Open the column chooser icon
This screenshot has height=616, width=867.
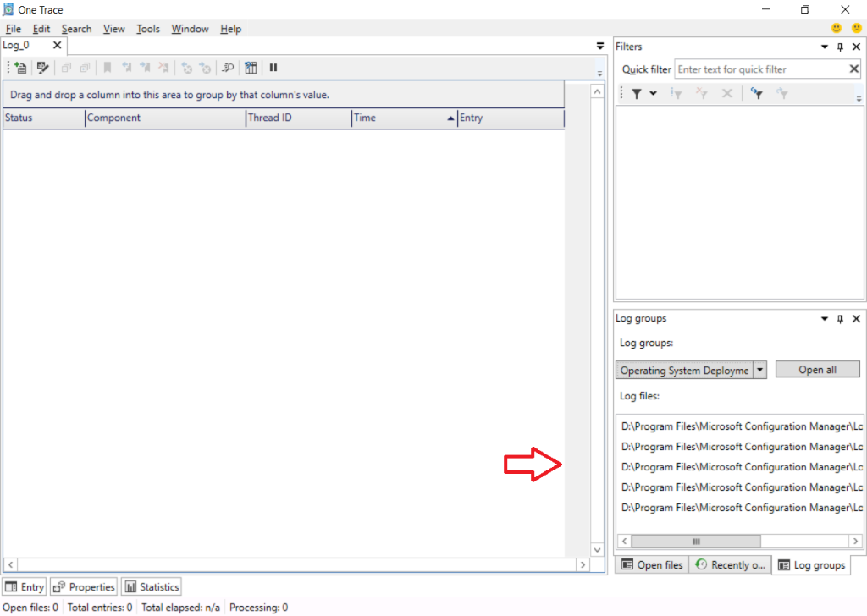[251, 68]
